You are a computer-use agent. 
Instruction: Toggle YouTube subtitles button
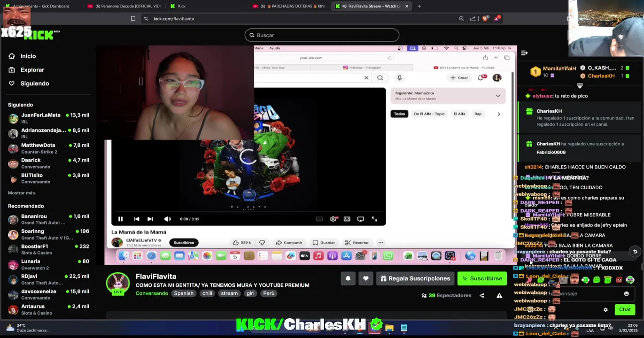[319, 219]
